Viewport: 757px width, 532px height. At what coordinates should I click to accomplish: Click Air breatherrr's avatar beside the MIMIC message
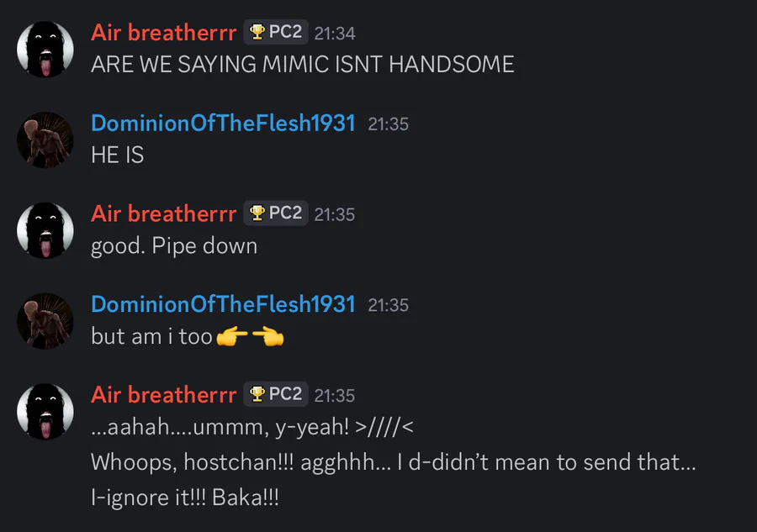click(45, 50)
